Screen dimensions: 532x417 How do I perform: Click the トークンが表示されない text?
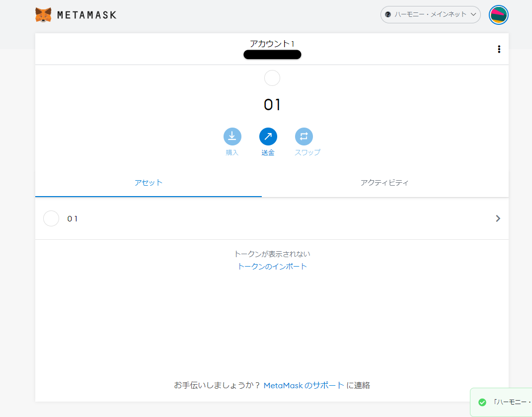(272, 254)
